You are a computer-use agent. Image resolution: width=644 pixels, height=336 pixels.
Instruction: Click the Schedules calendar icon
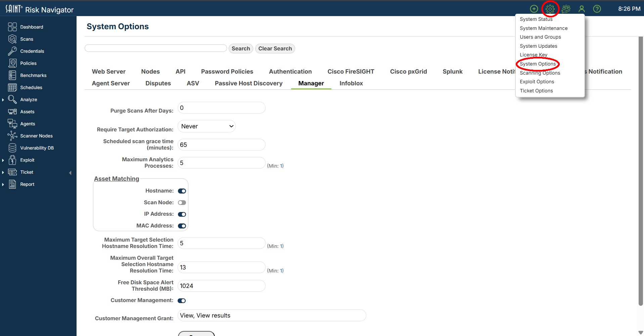[x=12, y=87]
